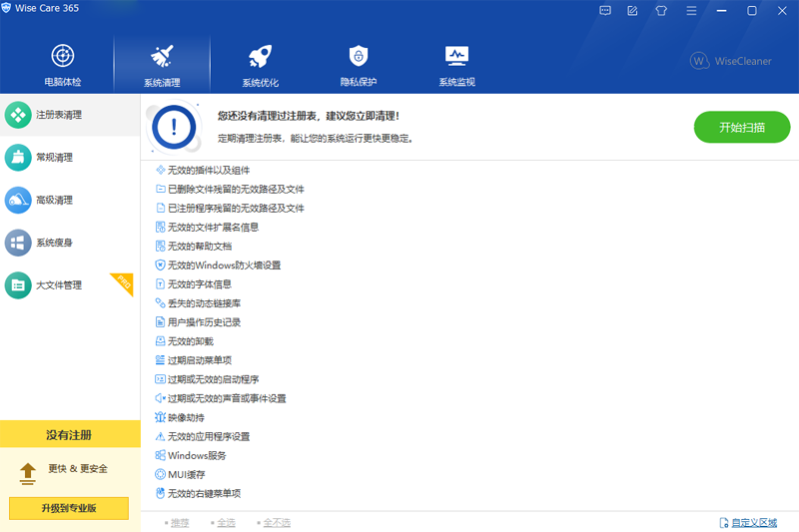Screen dimensions: 799x532
Task: Open the 电脑体检 PC checkup tab
Action: (62, 65)
